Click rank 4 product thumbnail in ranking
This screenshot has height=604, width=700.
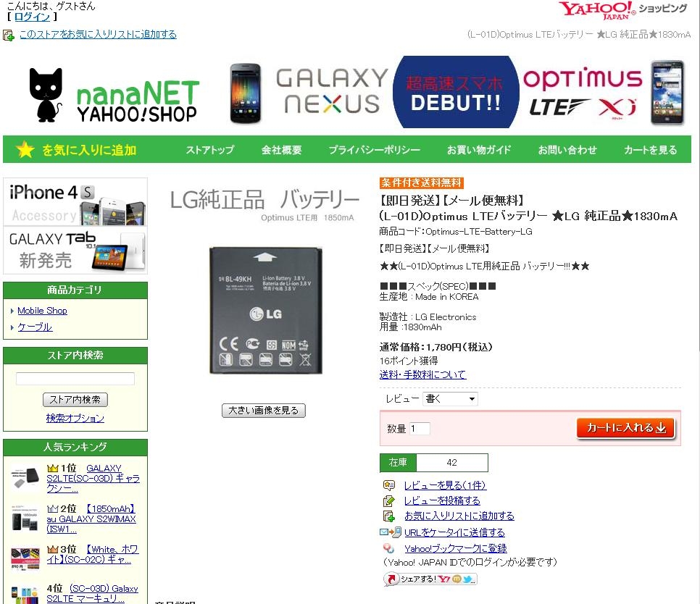25,595
